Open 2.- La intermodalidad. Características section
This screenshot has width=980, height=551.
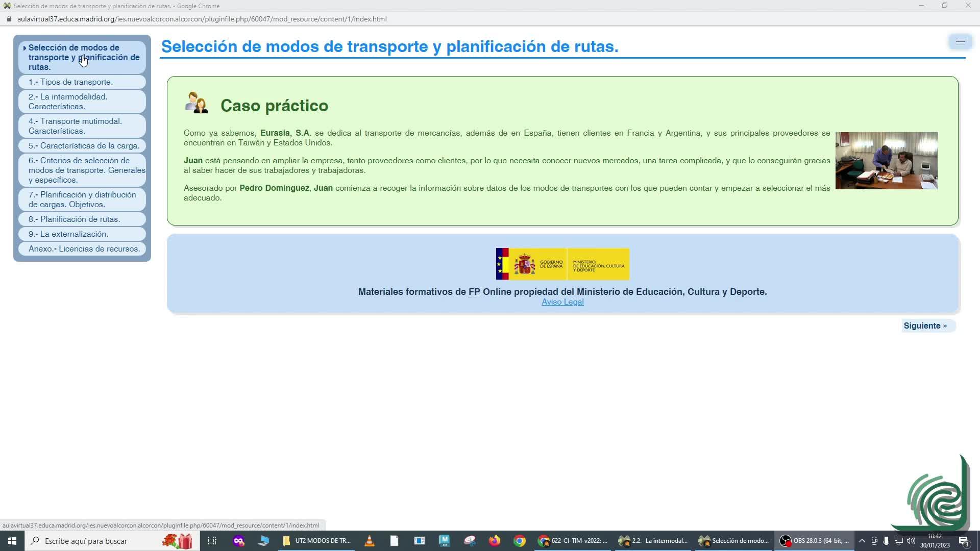[x=68, y=102]
